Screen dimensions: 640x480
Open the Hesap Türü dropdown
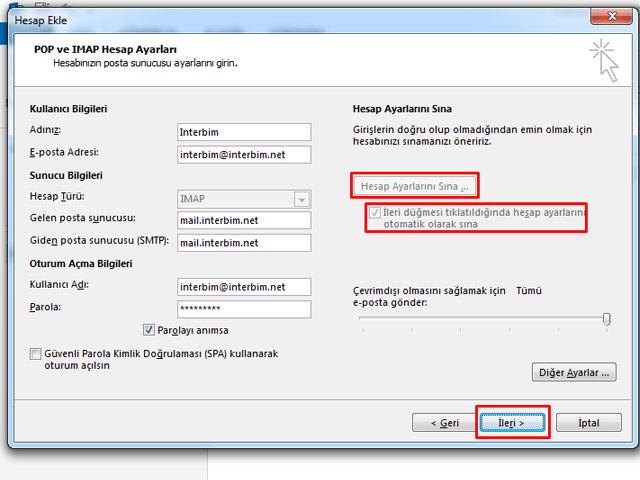click(244, 198)
